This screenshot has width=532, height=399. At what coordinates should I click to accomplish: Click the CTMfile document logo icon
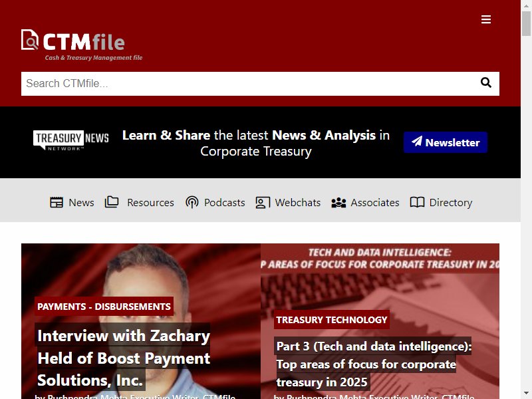click(x=30, y=40)
